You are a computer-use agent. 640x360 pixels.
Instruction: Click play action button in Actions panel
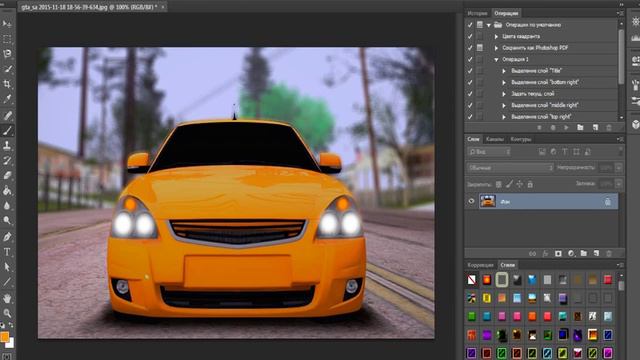pyautogui.click(x=566, y=128)
